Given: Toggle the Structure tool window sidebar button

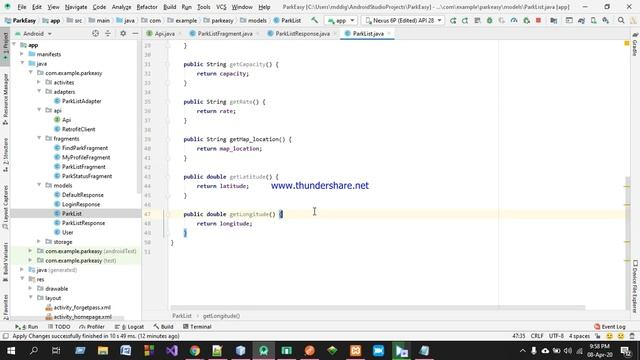Looking at the screenshot, I should click(x=5, y=154).
